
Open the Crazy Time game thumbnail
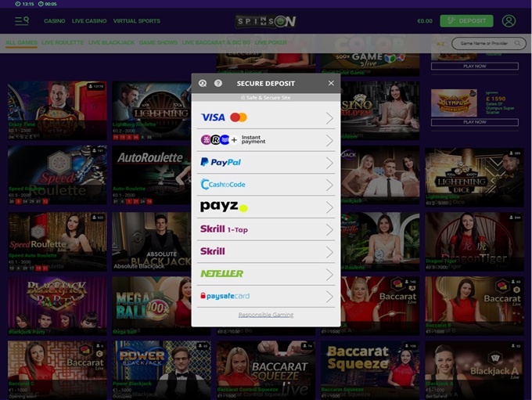pos(56,110)
